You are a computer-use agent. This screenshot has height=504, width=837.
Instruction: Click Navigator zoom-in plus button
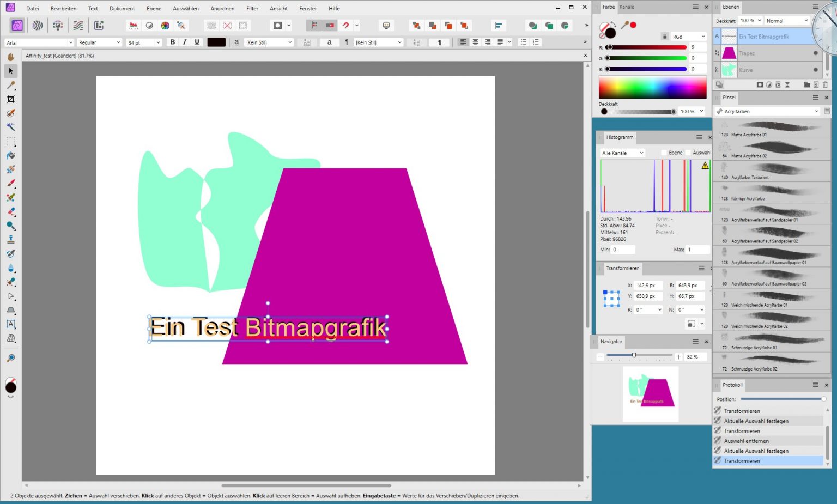click(678, 357)
